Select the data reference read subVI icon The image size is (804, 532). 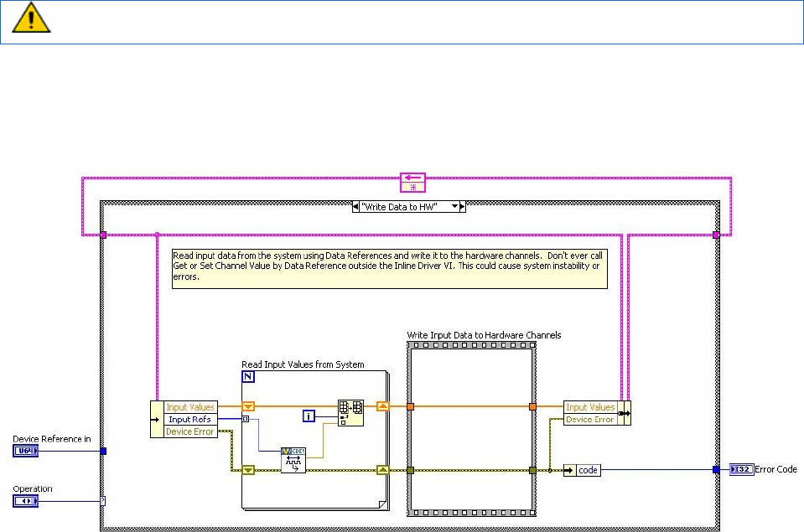click(x=293, y=460)
